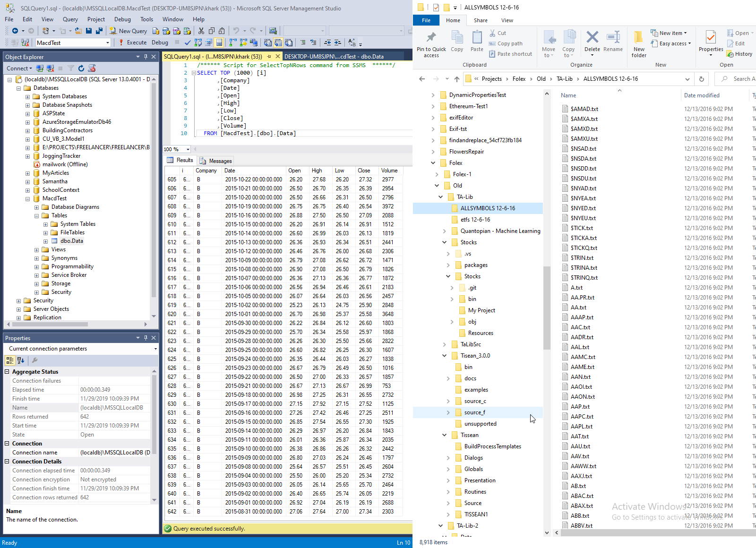Click the Cut scissors icon in SSMS toolbar
The image size is (756, 548).
coord(201,31)
